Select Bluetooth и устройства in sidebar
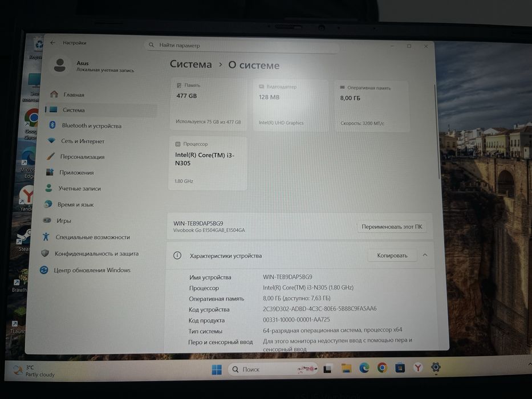 [100, 125]
